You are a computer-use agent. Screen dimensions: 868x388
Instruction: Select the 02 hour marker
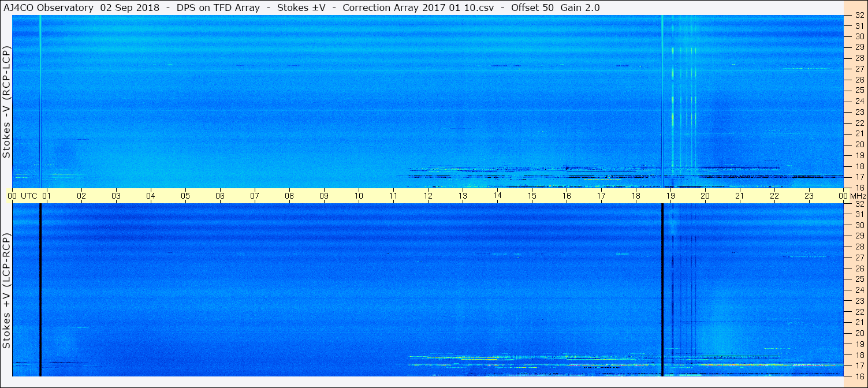point(81,196)
